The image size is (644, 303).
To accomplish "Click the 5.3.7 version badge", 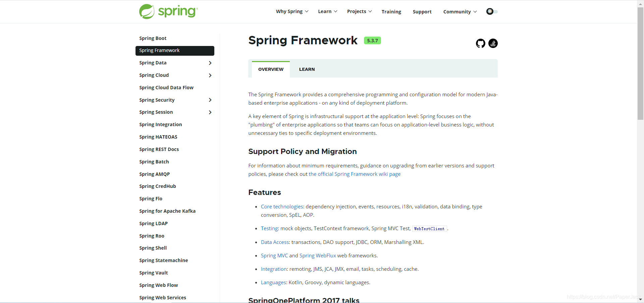I will tap(372, 41).
